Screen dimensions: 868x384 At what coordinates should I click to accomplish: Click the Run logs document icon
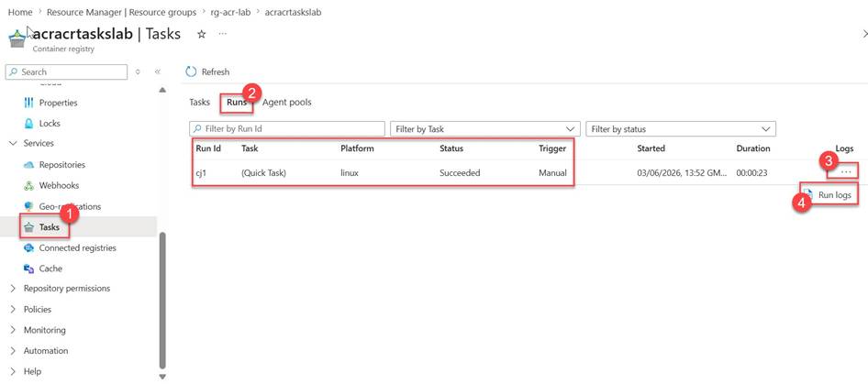pos(808,195)
